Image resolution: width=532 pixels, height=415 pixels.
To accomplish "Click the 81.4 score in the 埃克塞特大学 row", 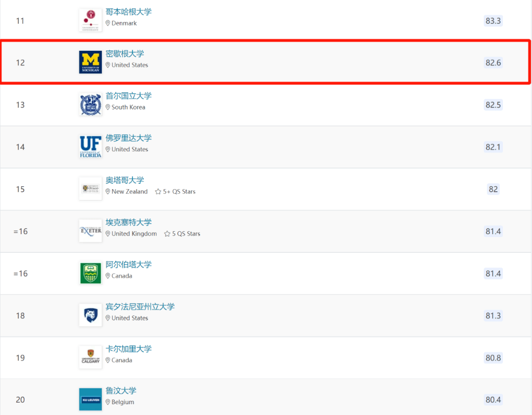I will (x=493, y=231).
